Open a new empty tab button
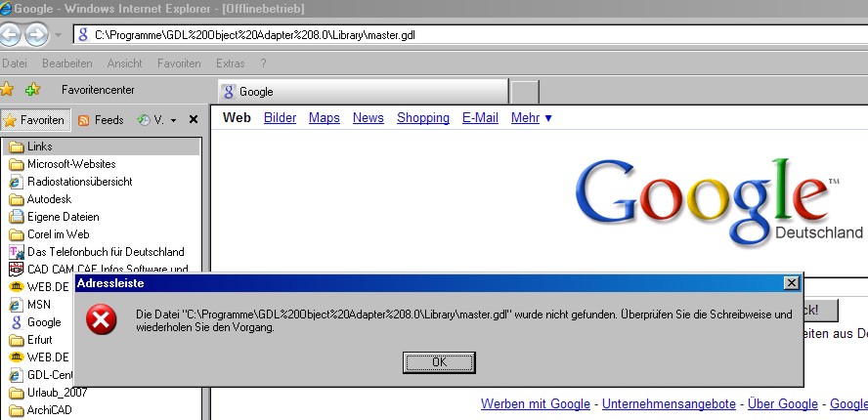Image resolution: width=868 pixels, height=420 pixels. 525,92
